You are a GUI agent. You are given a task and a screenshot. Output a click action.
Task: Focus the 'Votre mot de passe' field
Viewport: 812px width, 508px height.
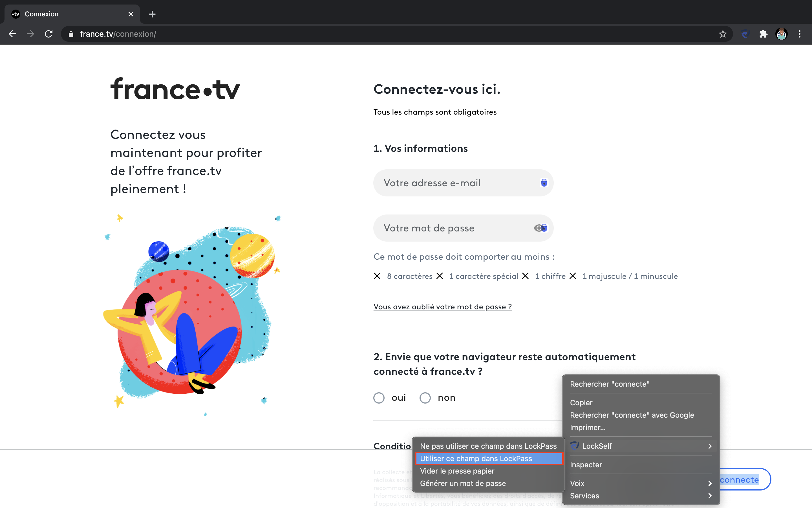click(463, 228)
